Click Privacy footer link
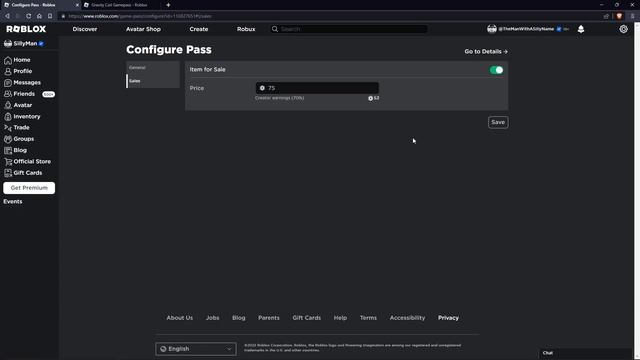The image size is (640, 360). point(448,318)
